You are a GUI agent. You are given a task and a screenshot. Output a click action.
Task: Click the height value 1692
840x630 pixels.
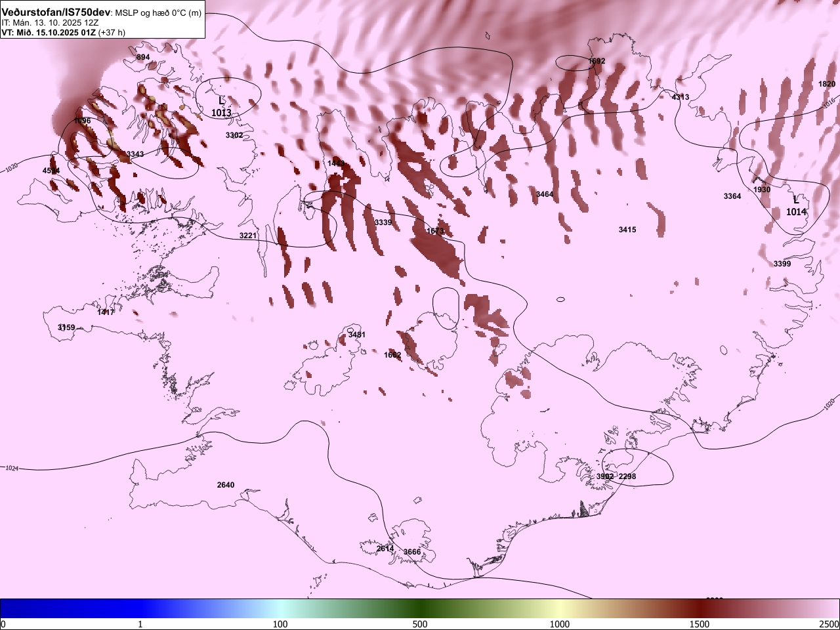(597, 62)
